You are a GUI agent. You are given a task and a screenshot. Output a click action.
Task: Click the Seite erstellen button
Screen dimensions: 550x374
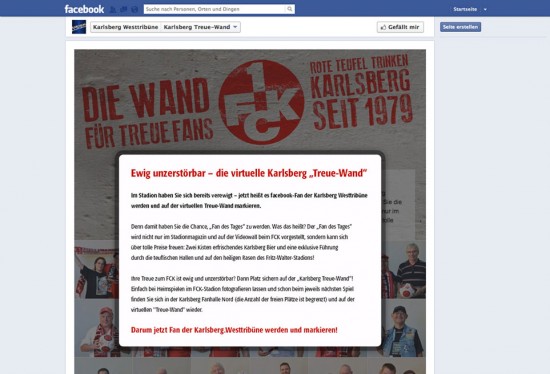pos(460,27)
